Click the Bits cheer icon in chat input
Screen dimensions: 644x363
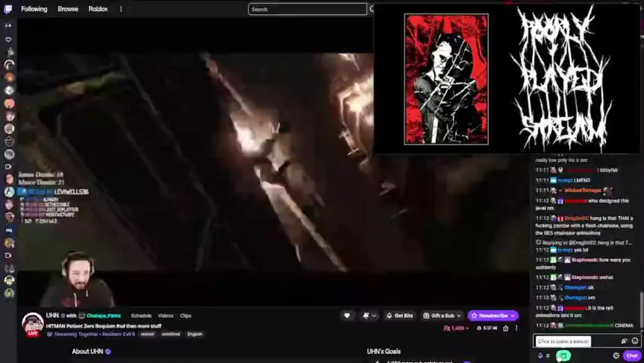tap(624, 341)
